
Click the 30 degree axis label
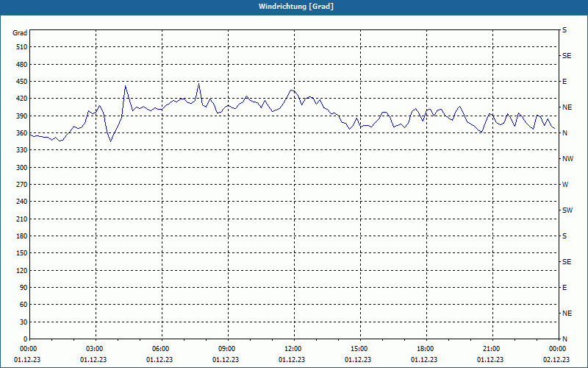coord(24,322)
